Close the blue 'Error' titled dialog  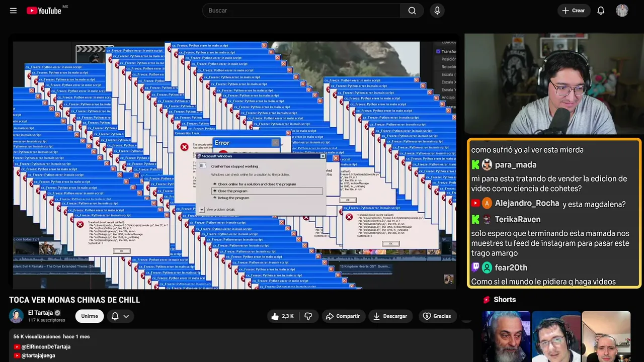coord(275,143)
